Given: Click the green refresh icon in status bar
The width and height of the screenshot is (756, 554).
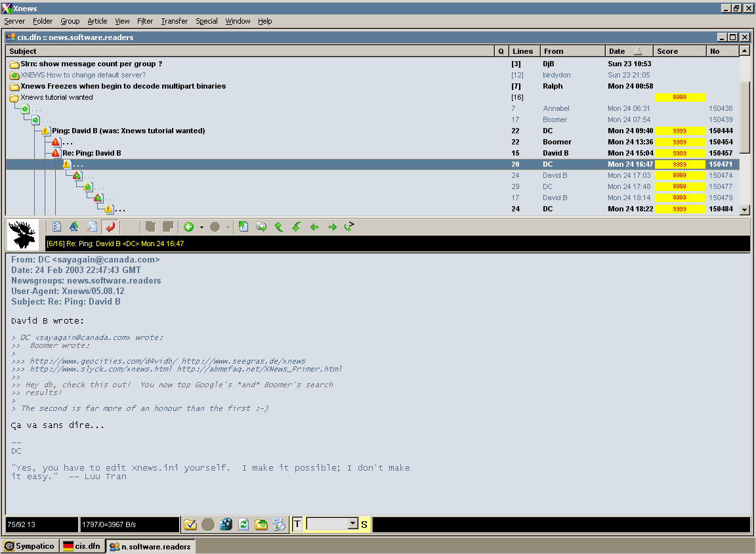Looking at the screenshot, I should [243, 524].
